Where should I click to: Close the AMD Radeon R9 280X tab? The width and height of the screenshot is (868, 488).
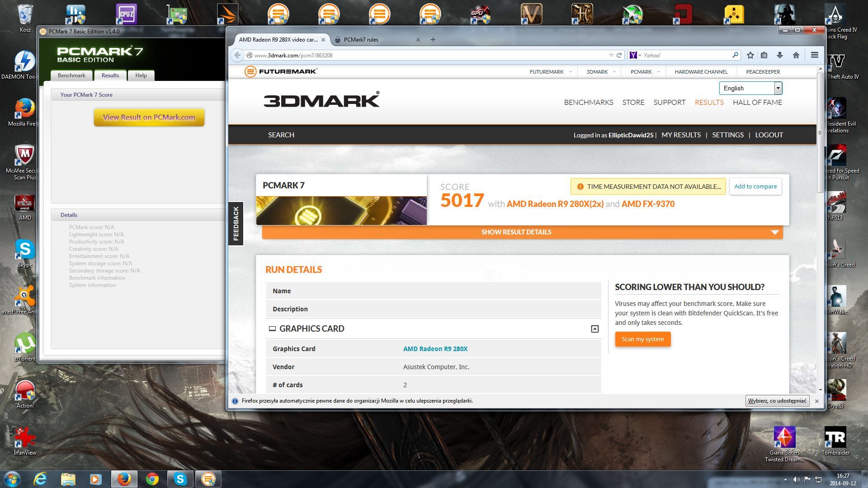click(323, 40)
